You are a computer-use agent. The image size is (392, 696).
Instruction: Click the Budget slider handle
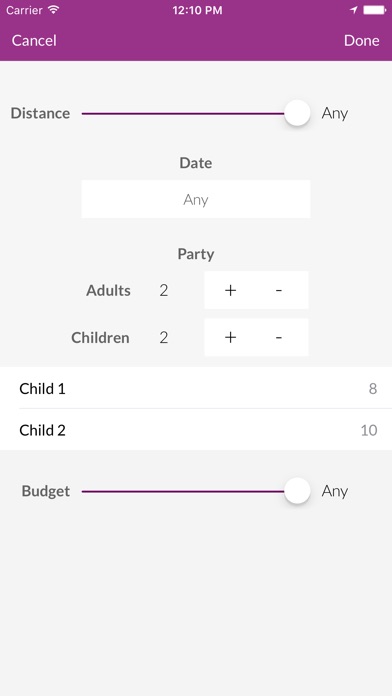click(x=297, y=491)
